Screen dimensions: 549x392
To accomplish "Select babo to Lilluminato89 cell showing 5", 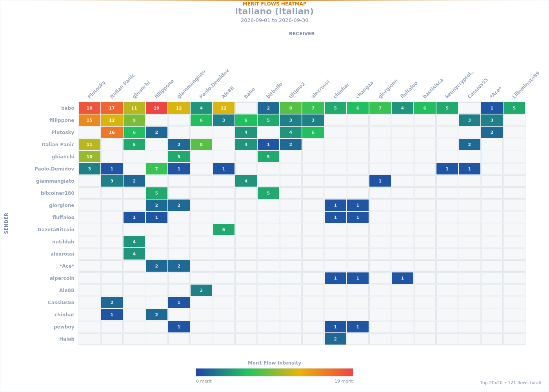I will click(x=514, y=108).
